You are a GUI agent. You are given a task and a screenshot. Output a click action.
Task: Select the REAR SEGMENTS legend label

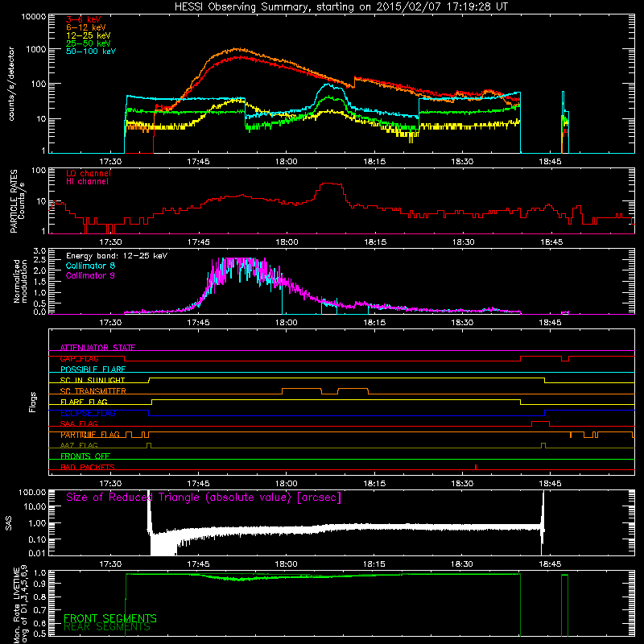tap(107, 627)
